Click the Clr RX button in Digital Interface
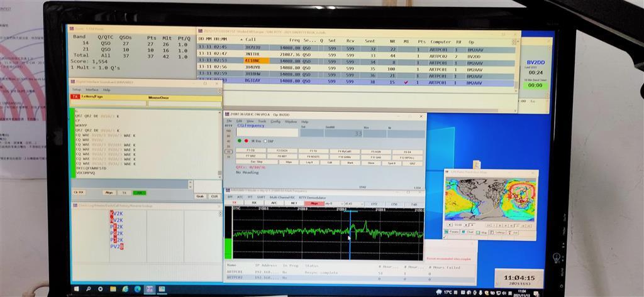Image resolution: width=644 pixels, height=297 pixels. coord(79,192)
